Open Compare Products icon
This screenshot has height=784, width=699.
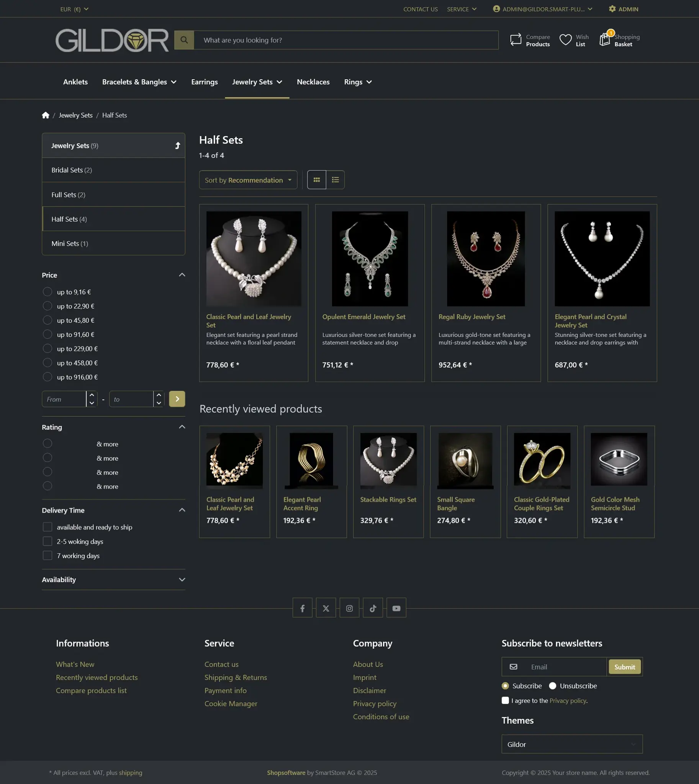pyautogui.click(x=516, y=39)
